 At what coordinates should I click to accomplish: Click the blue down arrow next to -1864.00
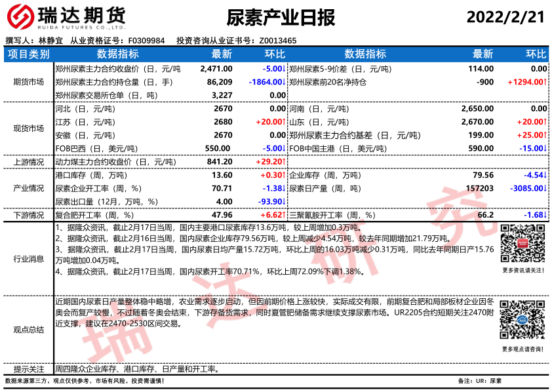point(283,83)
